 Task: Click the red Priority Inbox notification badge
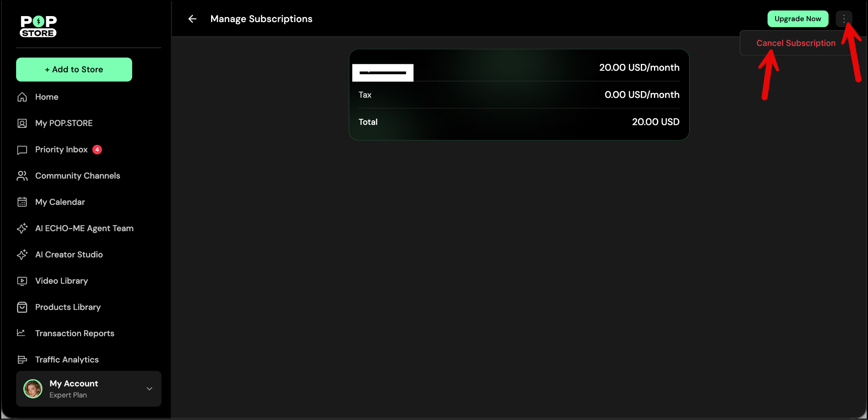point(97,149)
